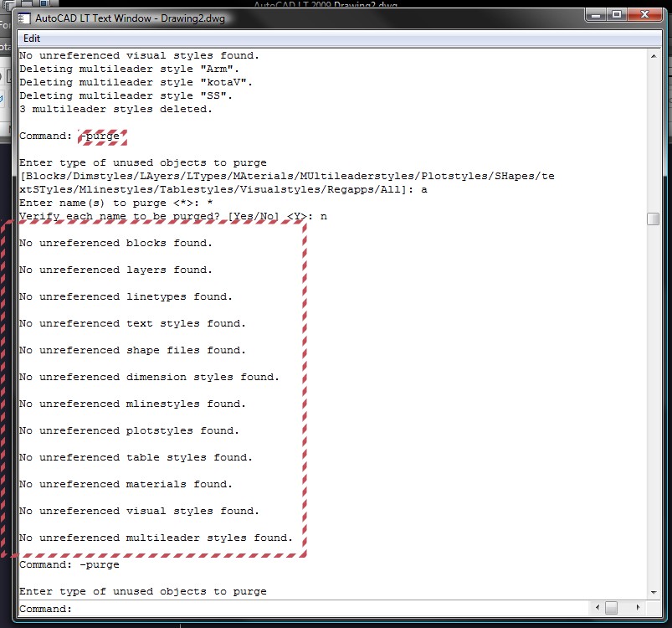Click the line 'No unreferenced layers found.'
Viewport: 672px width, 628px height.
115,270
